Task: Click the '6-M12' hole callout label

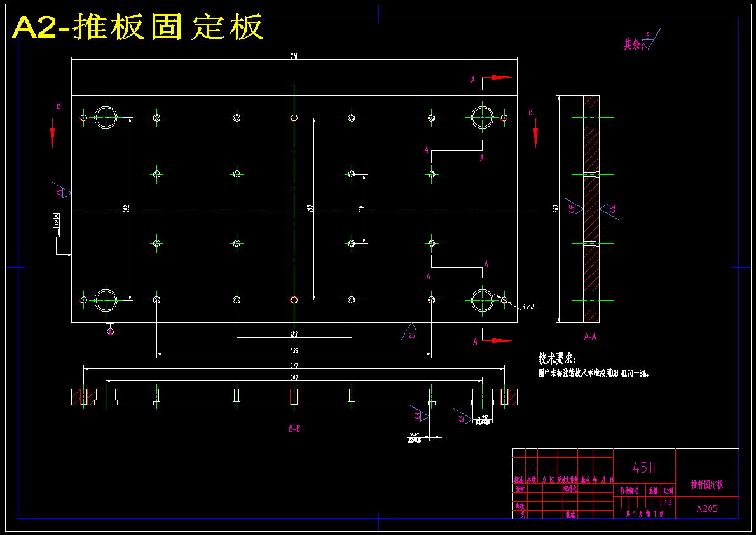Action: pos(528,307)
